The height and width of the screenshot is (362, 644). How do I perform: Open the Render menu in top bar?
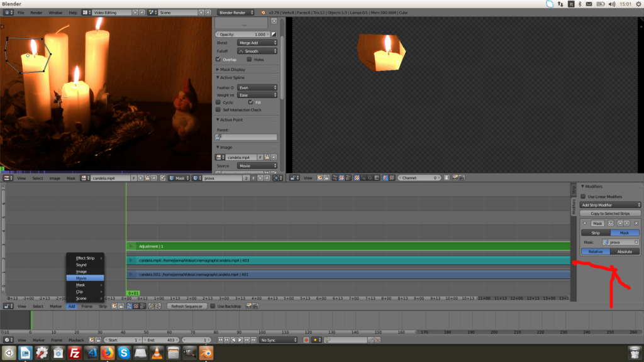click(x=36, y=13)
